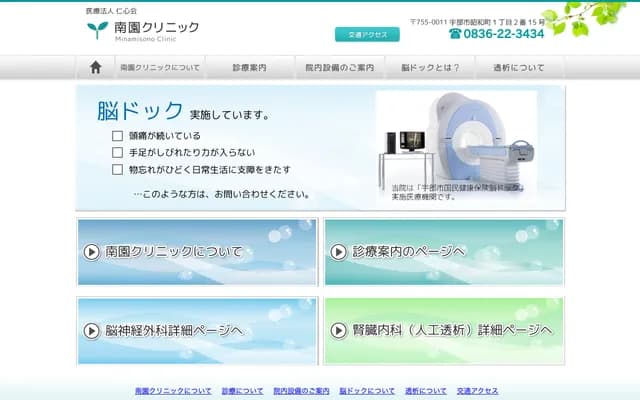Open 透析について in navigation bar
640x400 pixels.
pyautogui.click(x=519, y=67)
